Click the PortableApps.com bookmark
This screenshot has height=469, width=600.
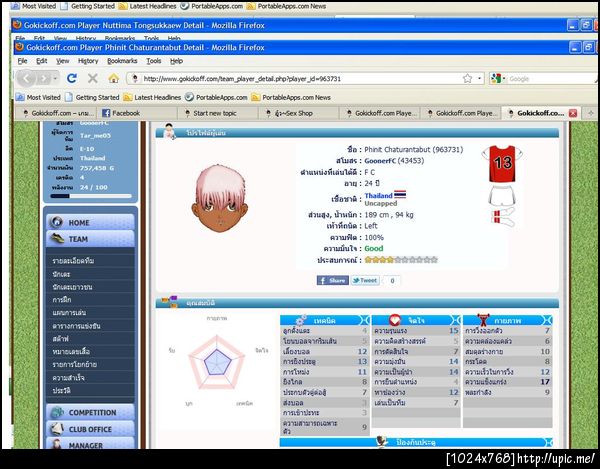[216, 97]
